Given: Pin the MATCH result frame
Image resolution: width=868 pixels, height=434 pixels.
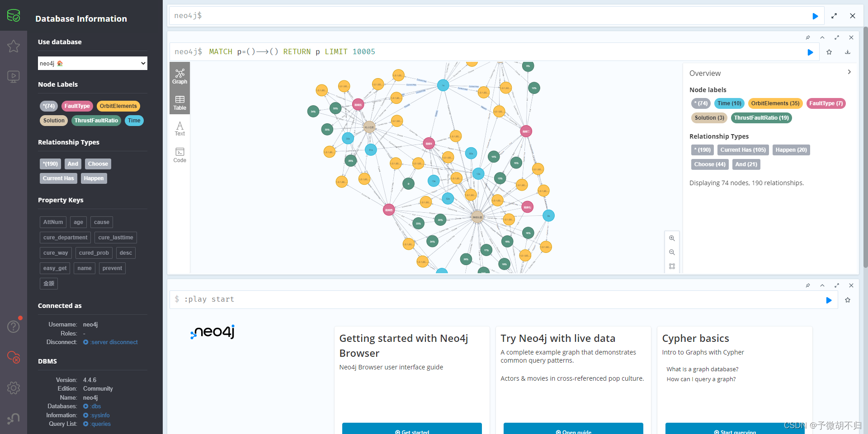Looking at the screenshot, I should pos(808,37).
